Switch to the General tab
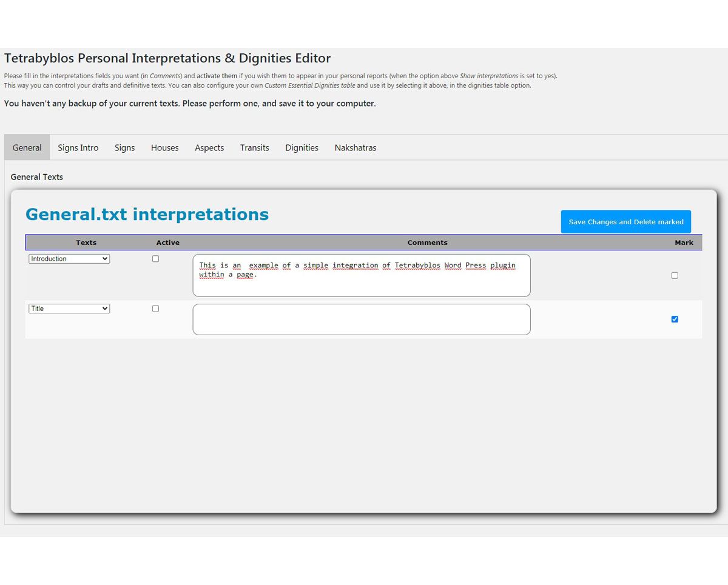The width and height of the screenshot is (728, 585). [x=27, y=147]
